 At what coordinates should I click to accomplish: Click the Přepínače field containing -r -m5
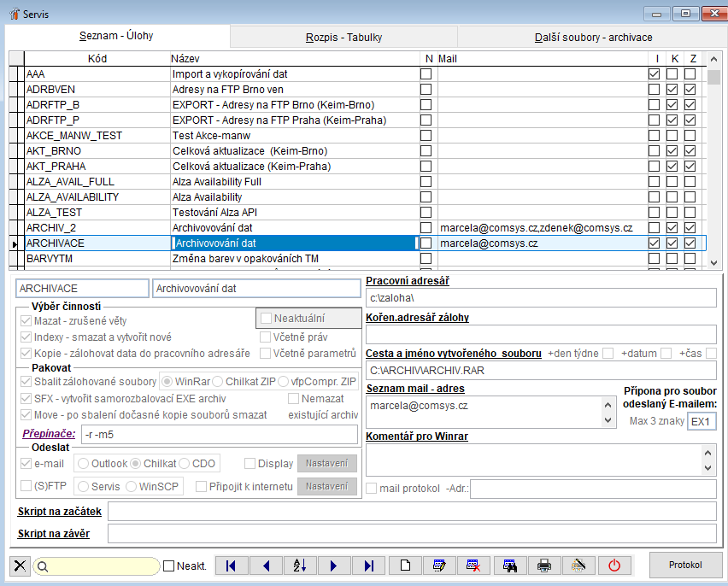219,435
